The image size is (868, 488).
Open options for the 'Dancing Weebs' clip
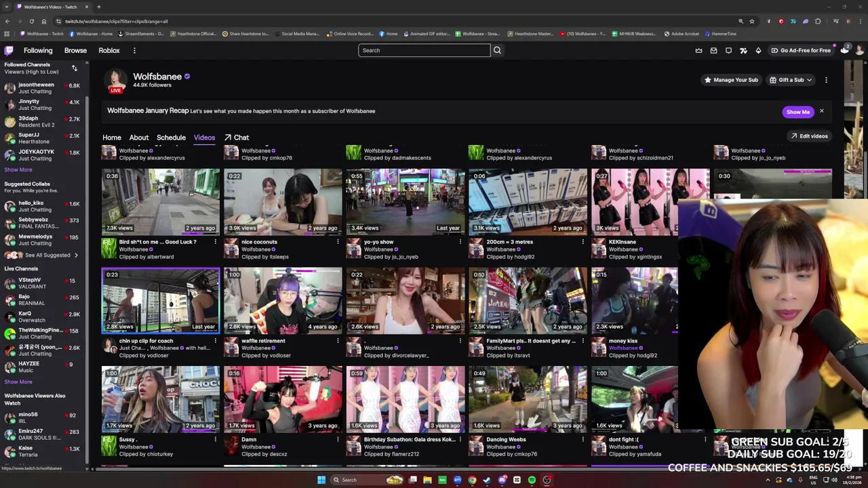point(583,440)
